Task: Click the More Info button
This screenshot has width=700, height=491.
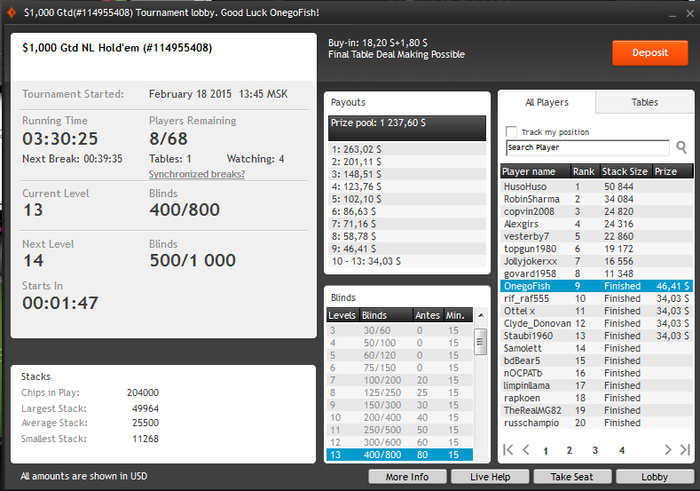Action: click(407, 477)
